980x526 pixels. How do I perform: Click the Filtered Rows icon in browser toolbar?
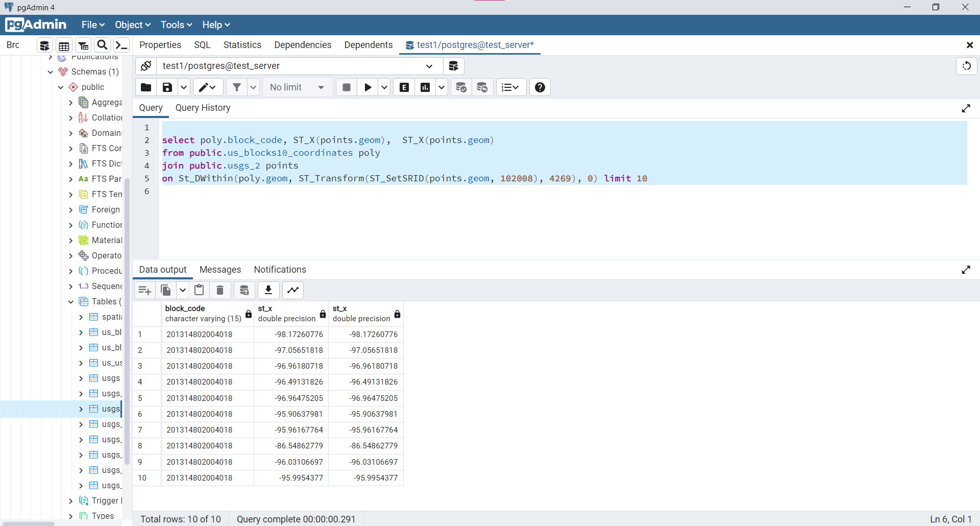[x=83, y=45]
